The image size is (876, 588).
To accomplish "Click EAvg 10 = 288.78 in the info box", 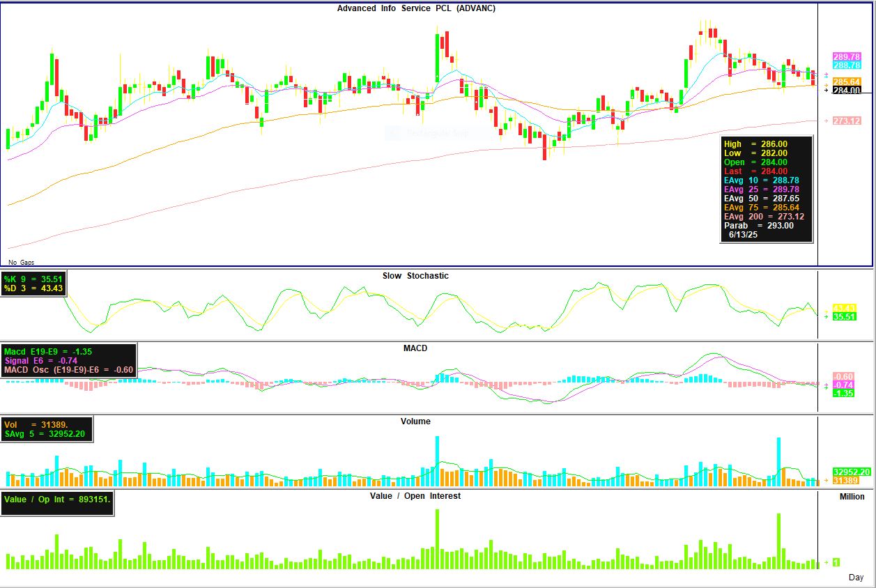I will tap(761, 180).
